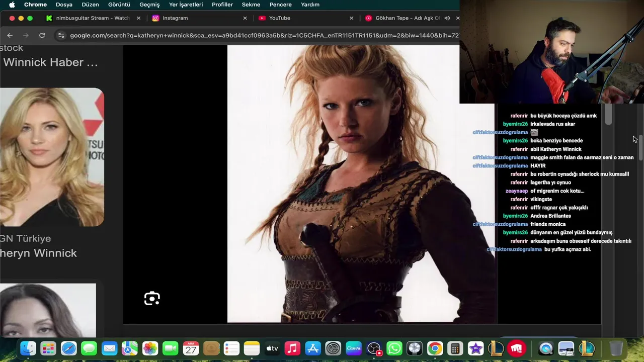Screen dimensions: 644x362
Task: Close the Instagram tab
Action: coord(245,18)
